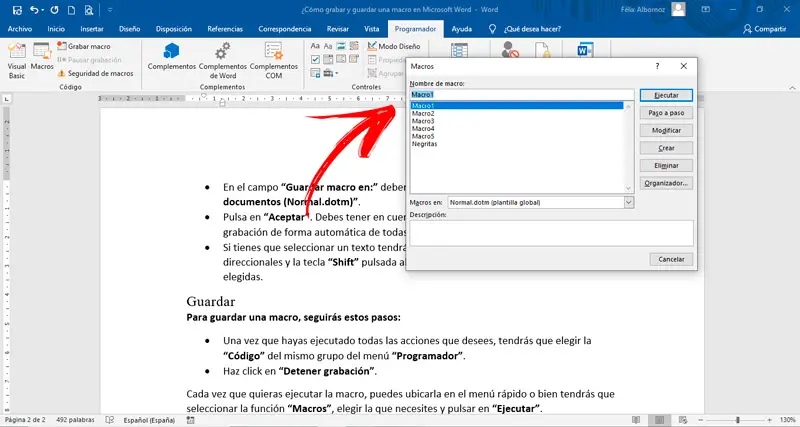
Task: Open print preview from quick access toolbar
Action: click(89, 10)
